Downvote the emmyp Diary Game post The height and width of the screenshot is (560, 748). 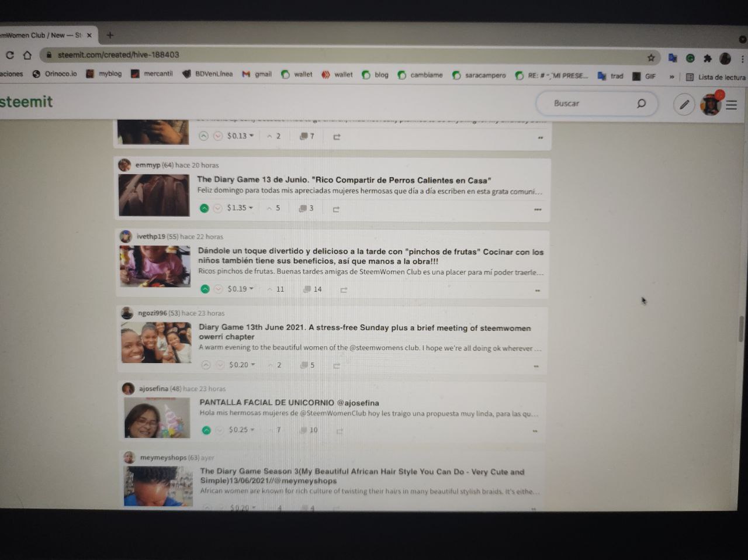click(217, 208)
